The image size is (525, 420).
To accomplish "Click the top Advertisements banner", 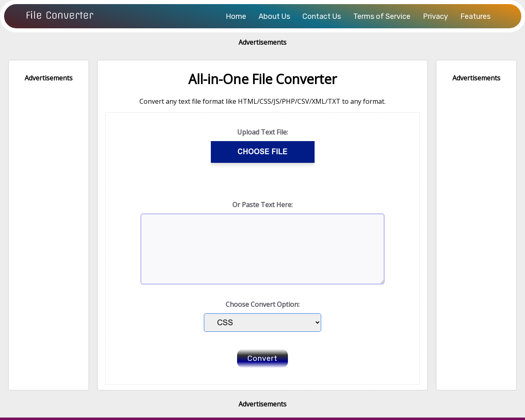I will coord(262,42).
